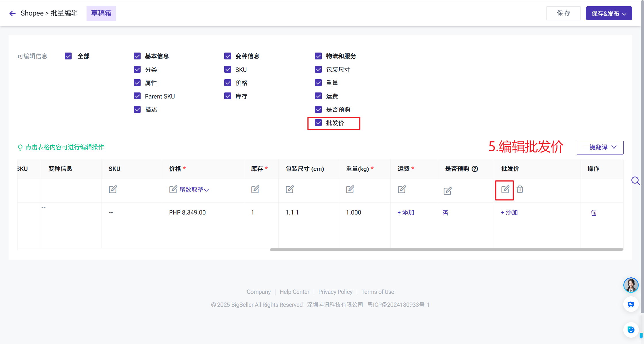This screenshot has height=344, width=644.
Task: Click the batch edit icon in 批发价 column
Action: 505,190
